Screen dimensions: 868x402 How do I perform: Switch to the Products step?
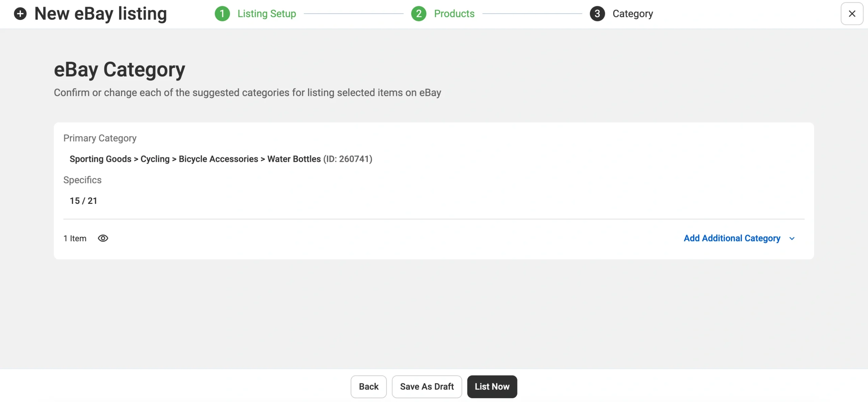coord(454,14)
